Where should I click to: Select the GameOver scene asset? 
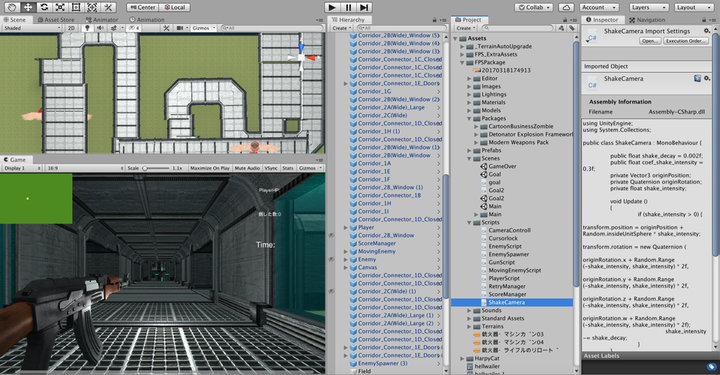click(x=502, y=166)
